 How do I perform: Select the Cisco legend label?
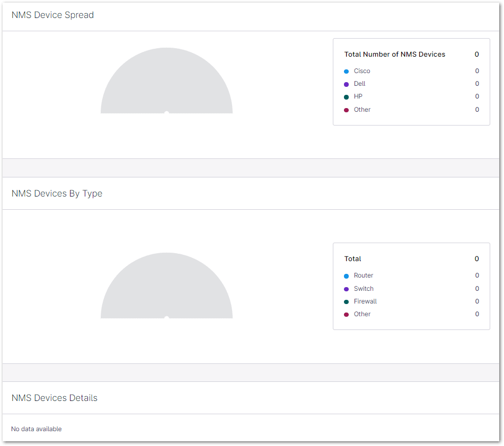click(x=362, y=71)
